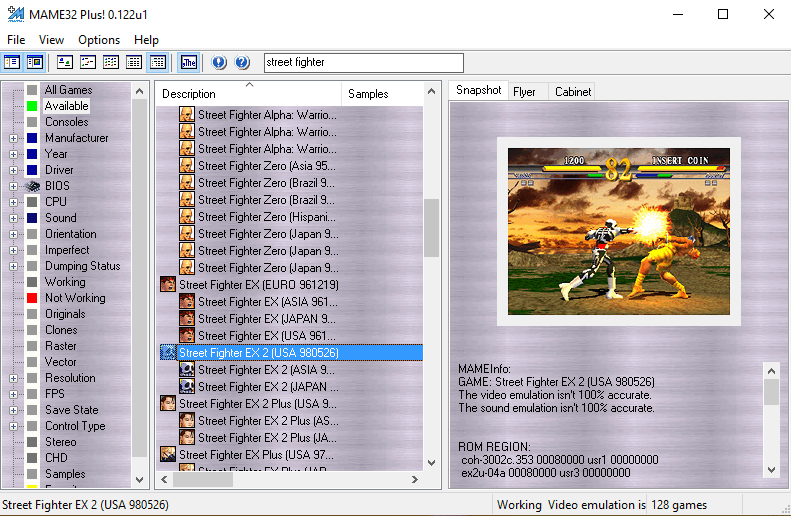Toggle the ',The' prefix sorting icon
The height and width of the screenshot is (519, 795).
point(189,62)
